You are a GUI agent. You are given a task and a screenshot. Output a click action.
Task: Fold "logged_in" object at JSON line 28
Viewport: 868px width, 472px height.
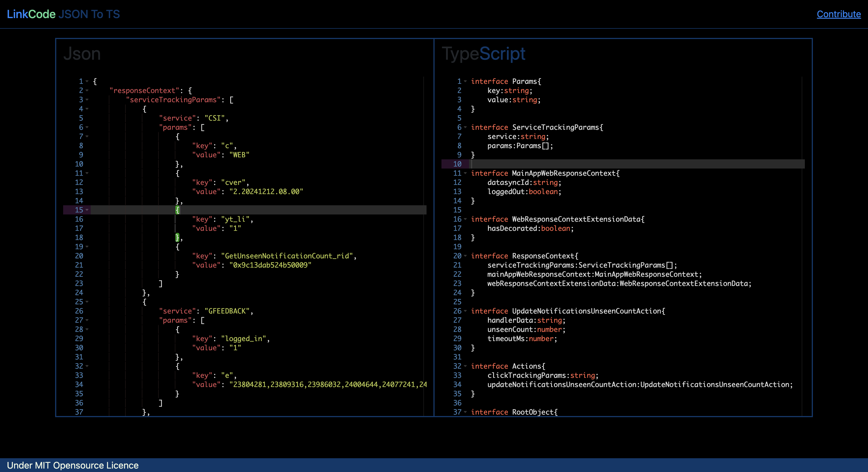click(87, 329)
